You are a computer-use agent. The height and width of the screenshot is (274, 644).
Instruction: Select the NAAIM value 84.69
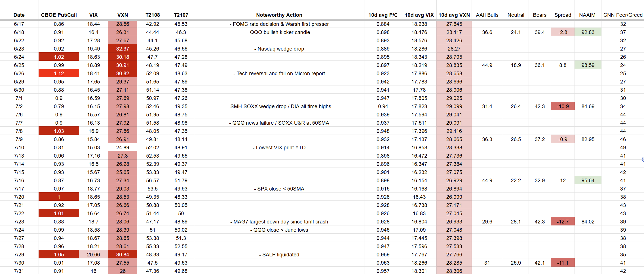click(x=588, y=106)
